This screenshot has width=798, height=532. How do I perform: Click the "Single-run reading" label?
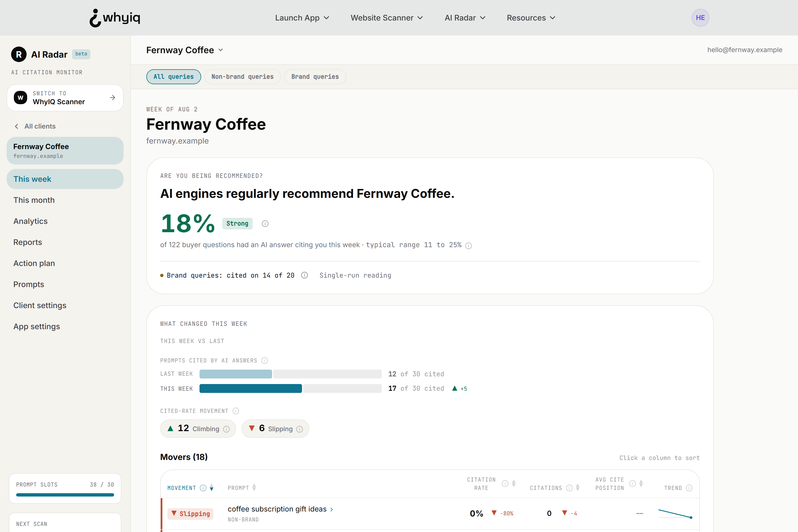tap(355, 275)
